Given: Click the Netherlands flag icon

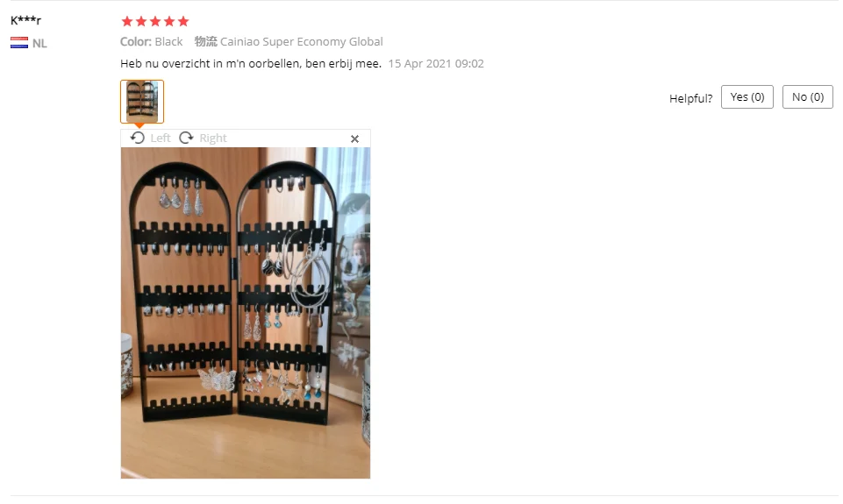Looking at the screenshot, I should [x=19, y=43].
